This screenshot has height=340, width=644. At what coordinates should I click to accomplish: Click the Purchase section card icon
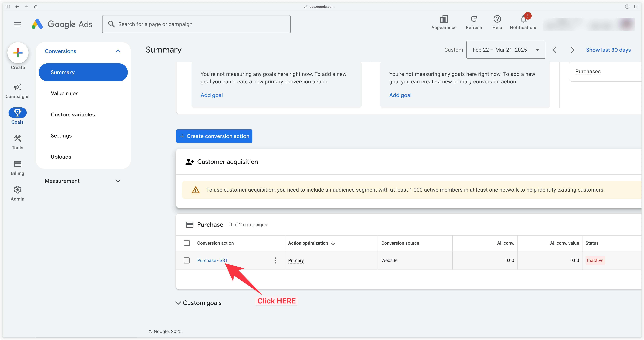(x=190, y=225)
